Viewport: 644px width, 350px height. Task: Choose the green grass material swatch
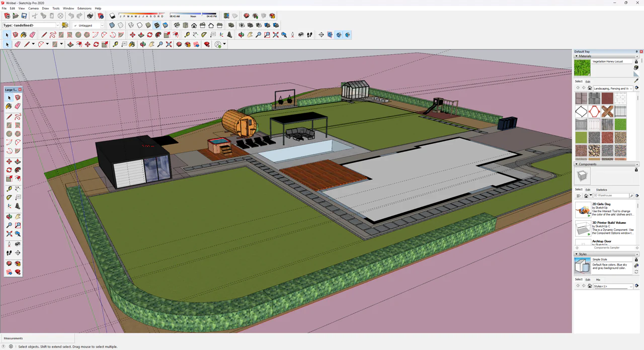click(620, 124)
